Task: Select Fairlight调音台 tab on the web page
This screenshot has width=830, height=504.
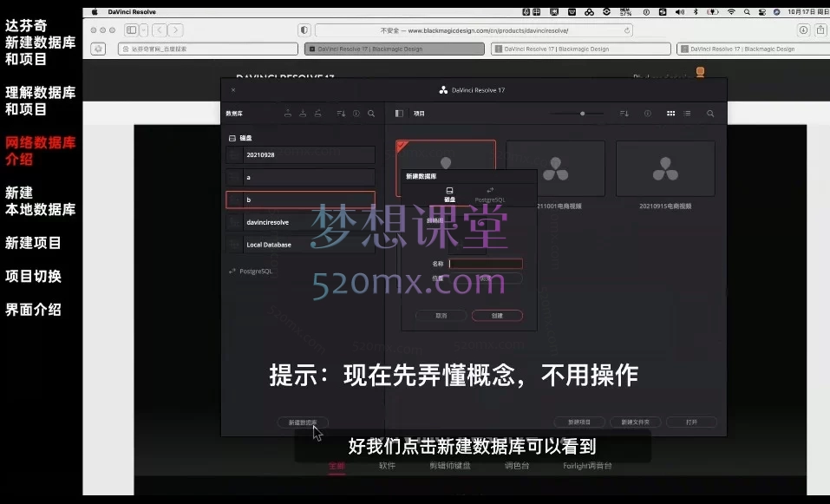Action: click(x=587, y=466)
